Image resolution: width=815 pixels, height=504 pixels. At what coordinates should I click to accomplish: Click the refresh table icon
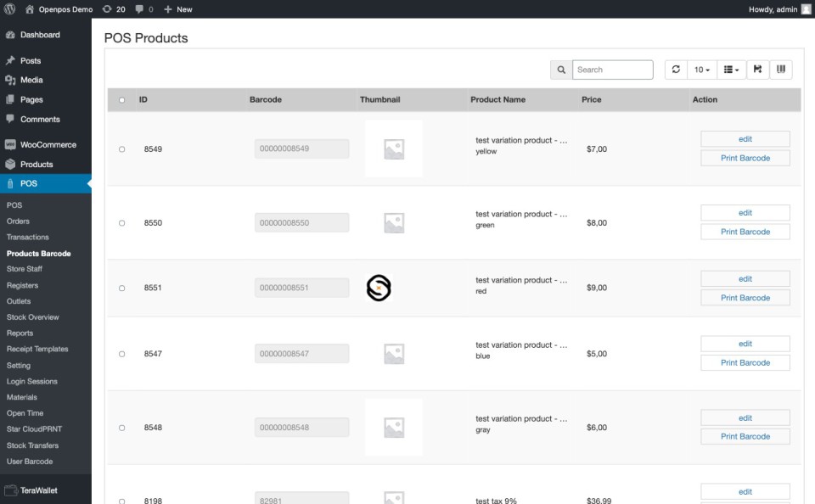click(x=676, y=70)
